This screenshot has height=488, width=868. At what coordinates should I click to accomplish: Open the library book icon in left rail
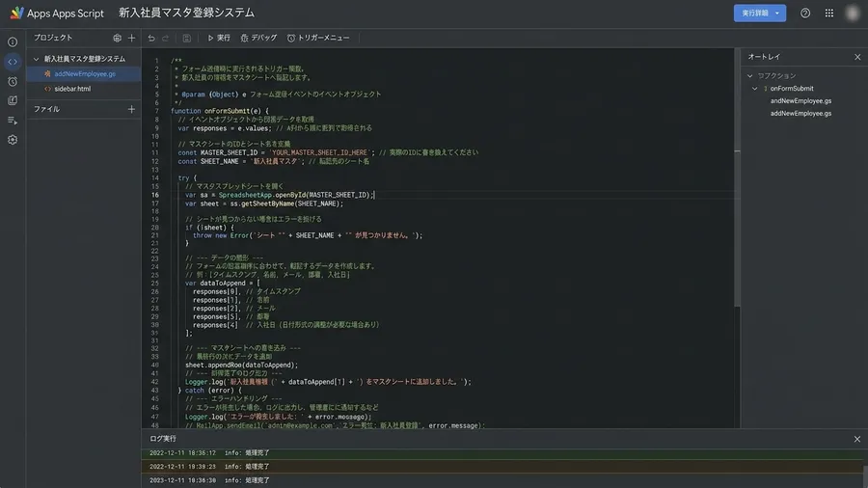coord(13,100)
